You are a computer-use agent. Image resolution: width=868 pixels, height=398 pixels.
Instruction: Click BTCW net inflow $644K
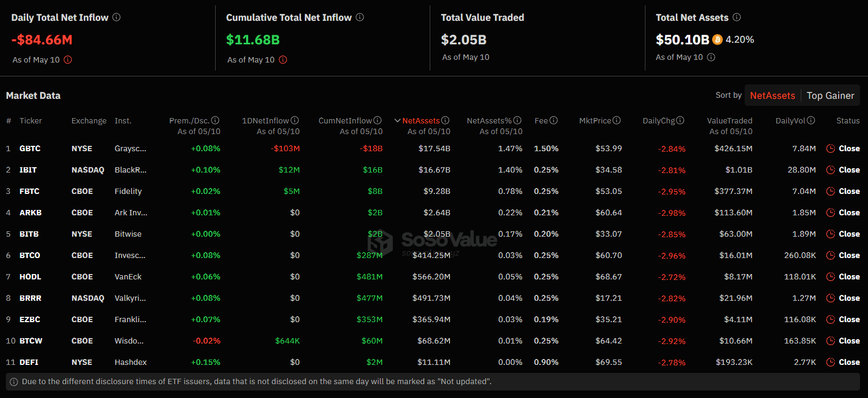click(287, 341)
